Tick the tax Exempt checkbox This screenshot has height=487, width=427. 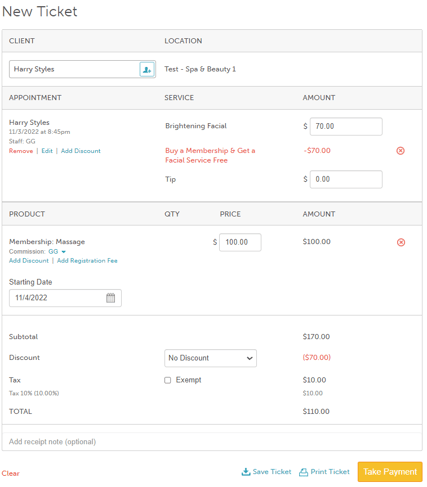tap(168, 380)
